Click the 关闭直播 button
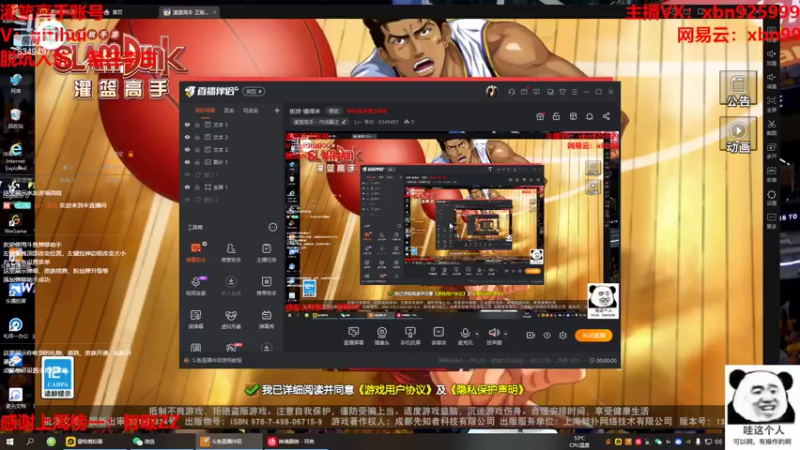Viewport: 800px width, 450px height. 594,335
